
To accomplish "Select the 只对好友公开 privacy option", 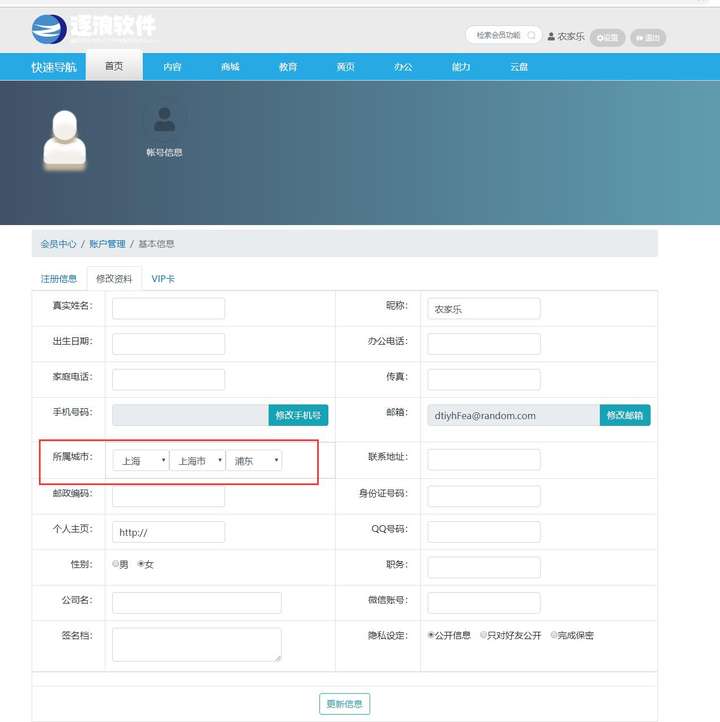I will (x=484, y=635).
